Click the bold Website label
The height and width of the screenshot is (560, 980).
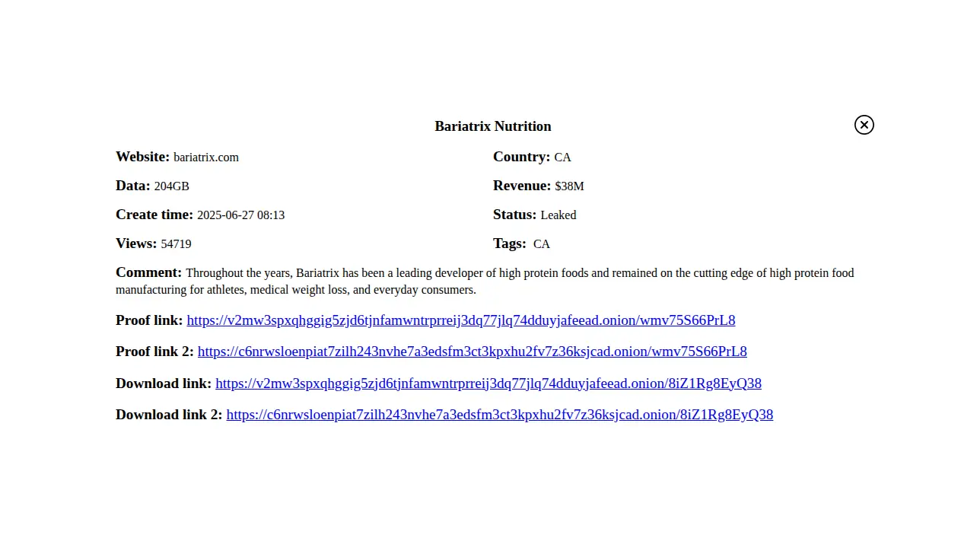click(x=142, y=157)
